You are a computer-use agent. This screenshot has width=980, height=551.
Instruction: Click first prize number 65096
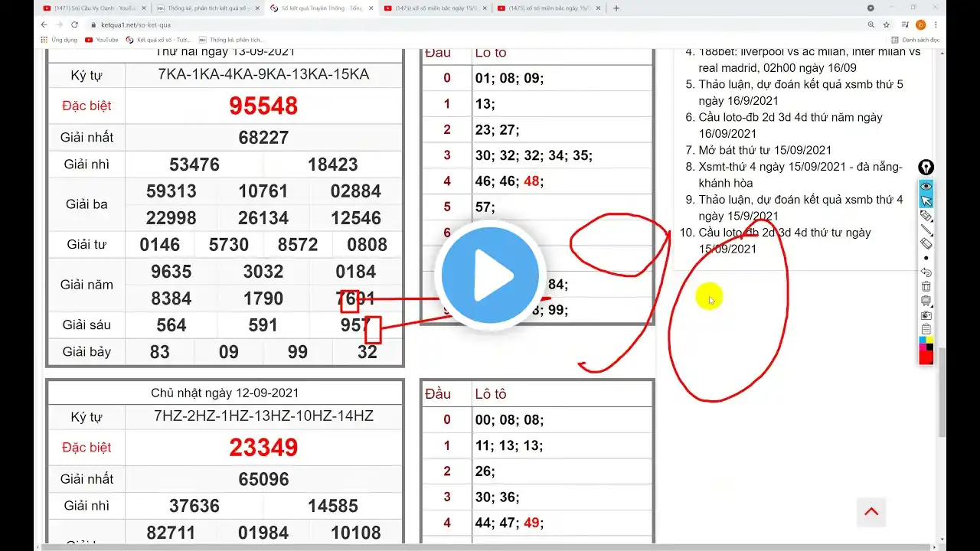coord(263,480)
